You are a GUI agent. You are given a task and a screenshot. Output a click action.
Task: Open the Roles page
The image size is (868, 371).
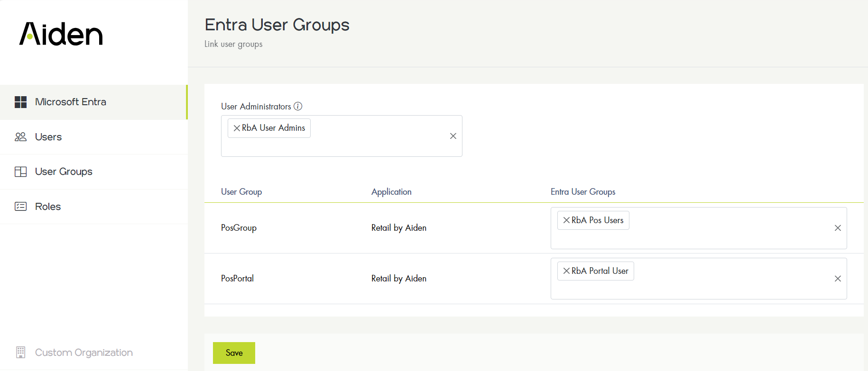click(94, 207)
